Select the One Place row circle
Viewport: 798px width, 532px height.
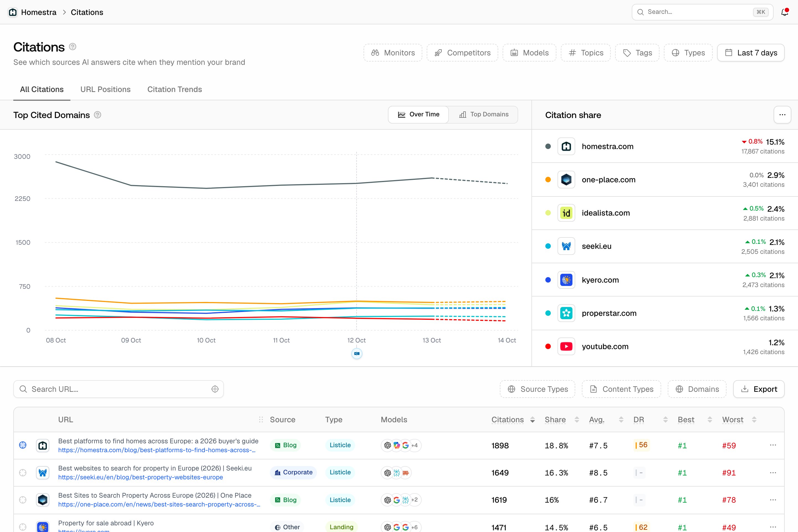23,500
